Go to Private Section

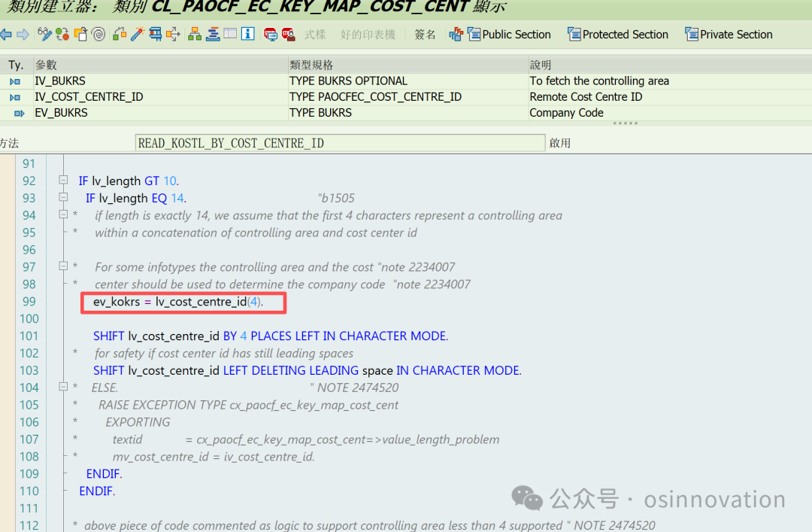729,34
